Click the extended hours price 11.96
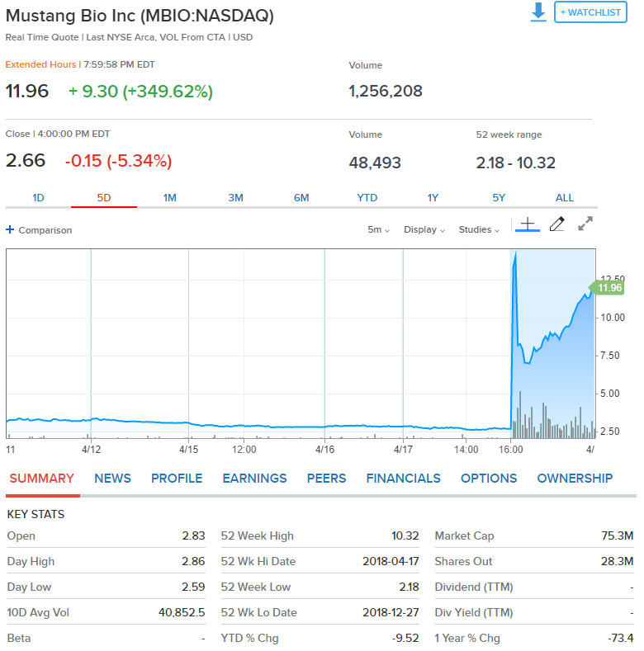 coord(27,91)
